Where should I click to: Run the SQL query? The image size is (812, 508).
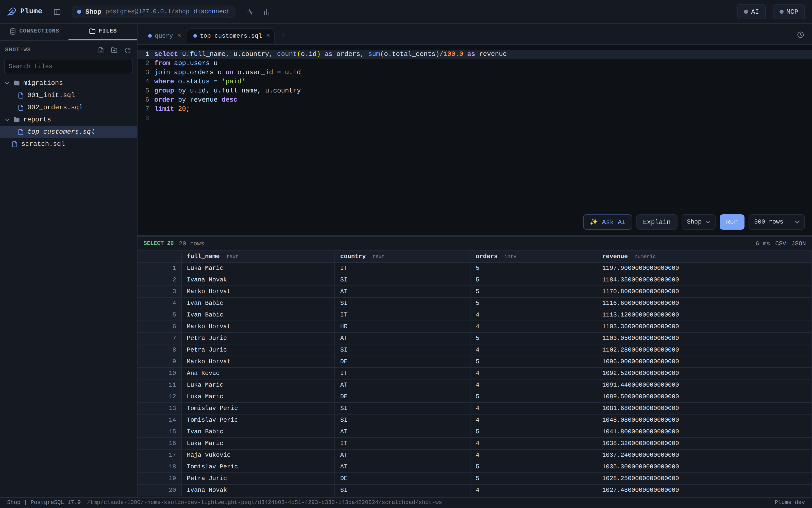click(x=732, y=222)
